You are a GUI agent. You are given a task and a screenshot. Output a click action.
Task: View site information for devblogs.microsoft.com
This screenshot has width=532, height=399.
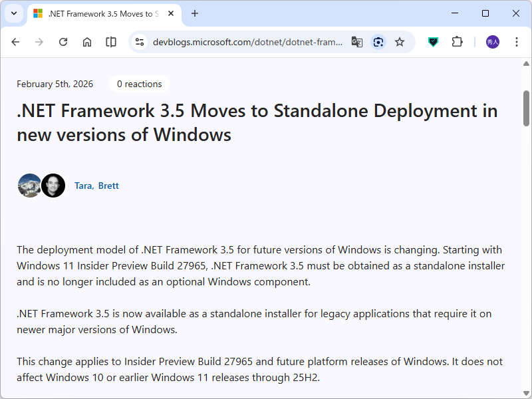point(140,42)
